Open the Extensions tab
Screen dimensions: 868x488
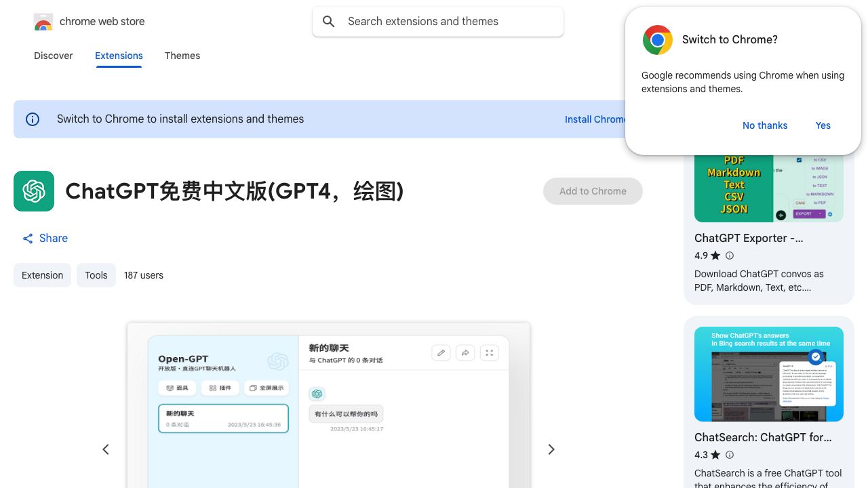pos(119,56)
